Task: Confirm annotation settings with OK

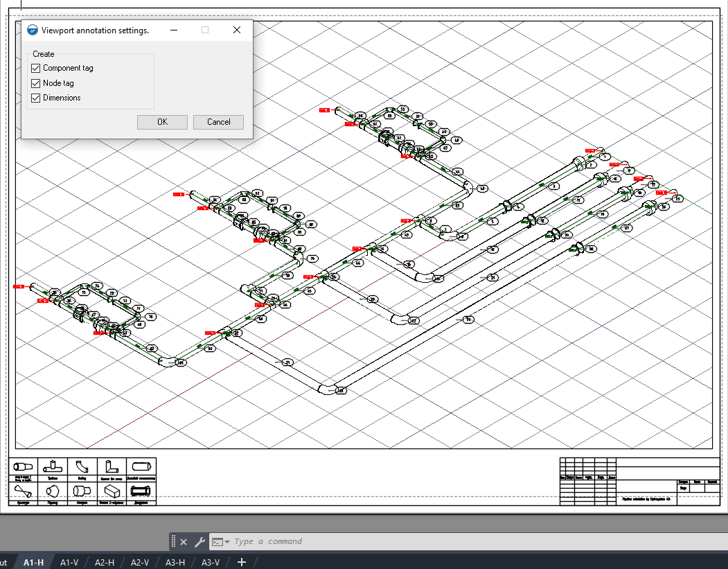Action: 162,122
